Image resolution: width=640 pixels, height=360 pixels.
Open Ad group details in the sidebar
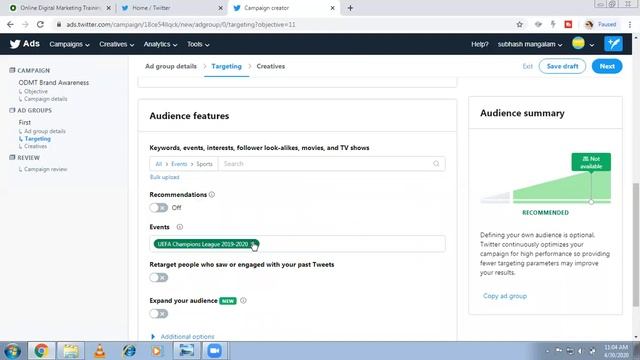point(44,131)
